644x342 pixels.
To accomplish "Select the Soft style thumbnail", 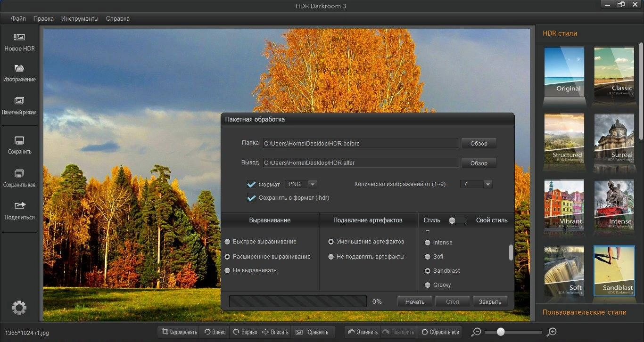I will coord(564,271).
